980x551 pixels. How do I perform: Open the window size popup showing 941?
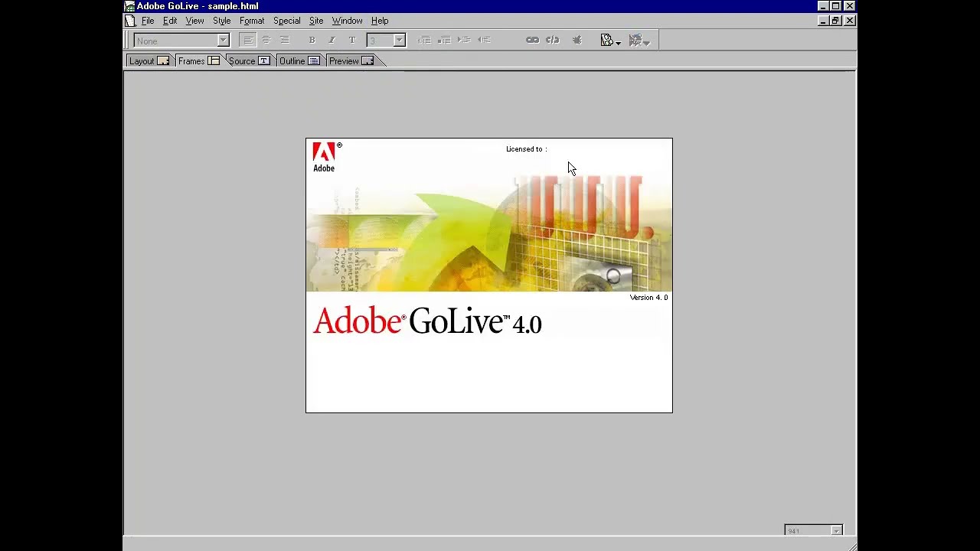pyautogui.click(x=814, y=530)
